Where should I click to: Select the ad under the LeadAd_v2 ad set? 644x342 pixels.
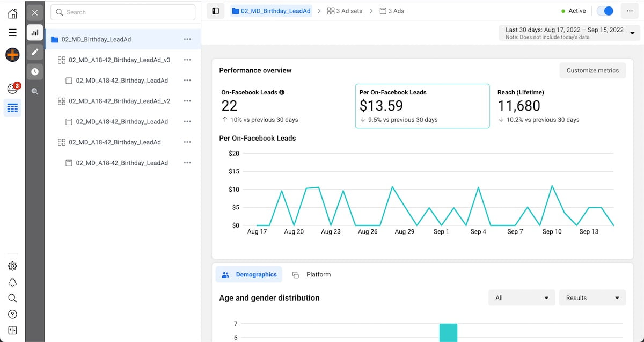click(122, 122)
